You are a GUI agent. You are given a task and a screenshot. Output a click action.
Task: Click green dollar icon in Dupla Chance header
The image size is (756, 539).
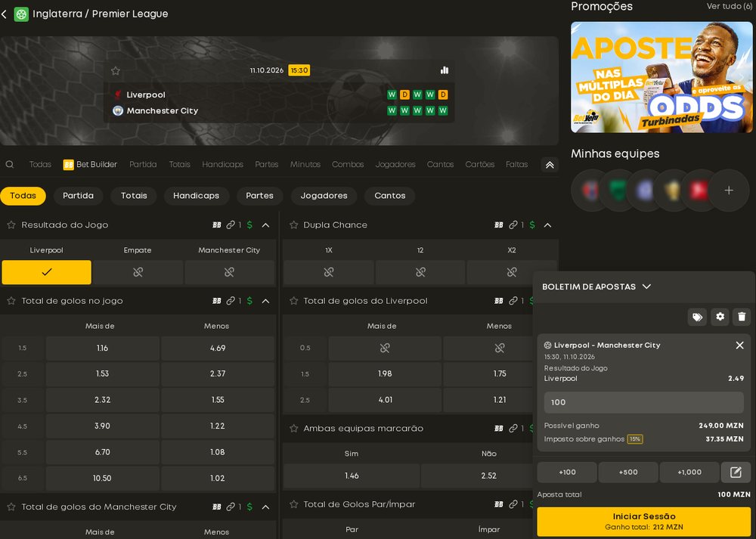pos(531,225)
